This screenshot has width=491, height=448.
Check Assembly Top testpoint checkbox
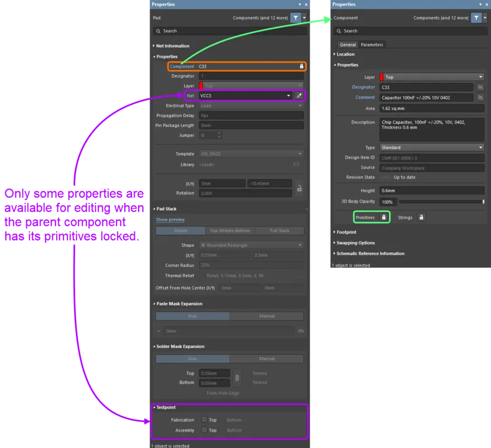tap(204, 430)
